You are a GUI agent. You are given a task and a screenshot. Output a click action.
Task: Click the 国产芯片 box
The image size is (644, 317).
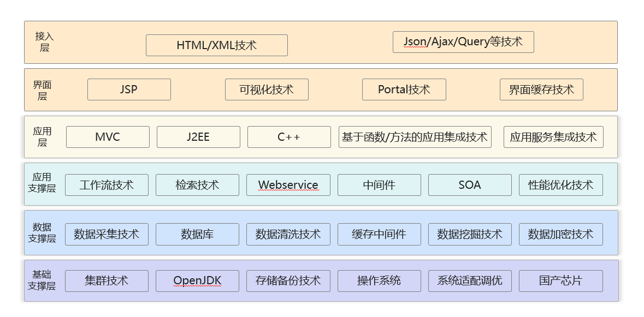(x=560, y=281)
